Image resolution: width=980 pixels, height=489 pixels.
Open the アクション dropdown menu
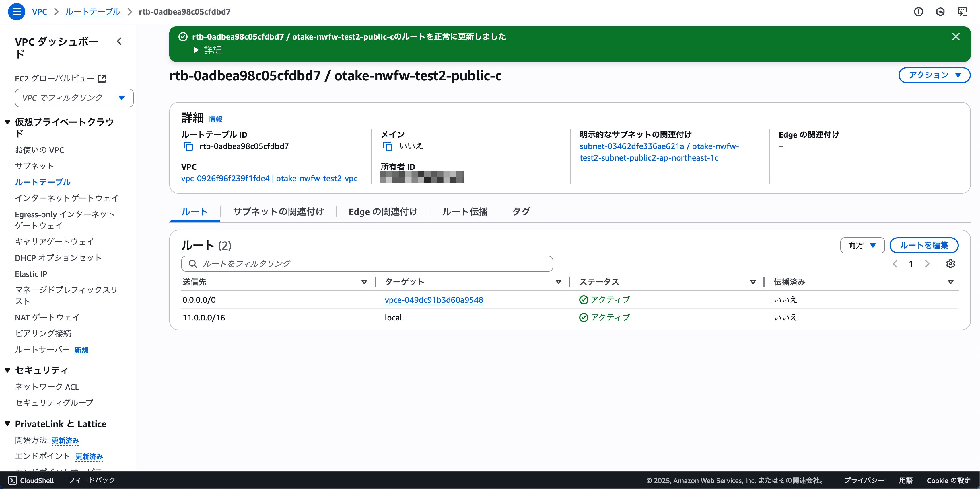click(x=934, y=75)
